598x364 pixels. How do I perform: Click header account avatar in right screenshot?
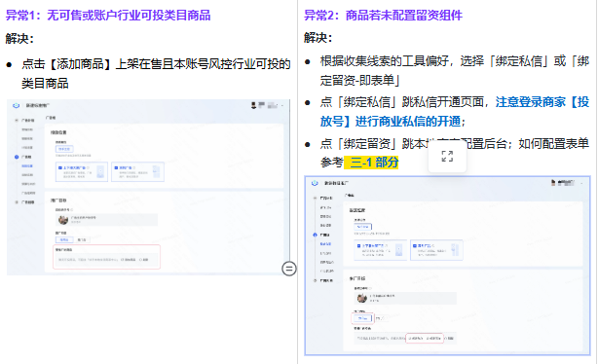(x=553, y=183)
